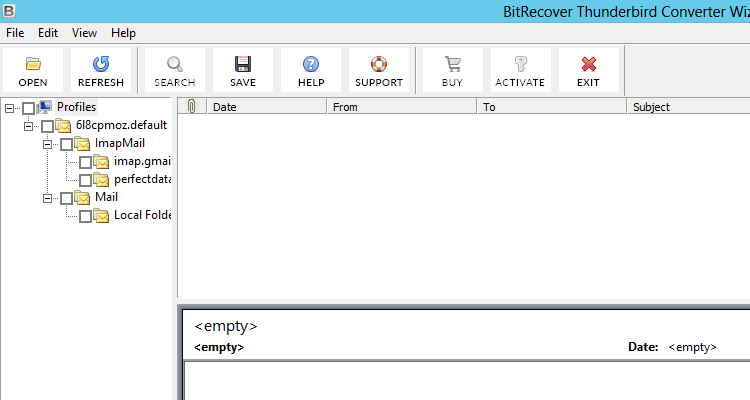750x400 pixels.
Task: Tick the ImapMail checkbox
Action: tap(66, 144)
